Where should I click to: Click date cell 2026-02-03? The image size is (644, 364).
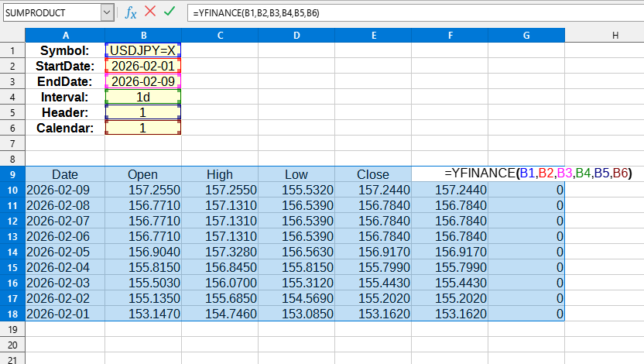tap(65, 283)
